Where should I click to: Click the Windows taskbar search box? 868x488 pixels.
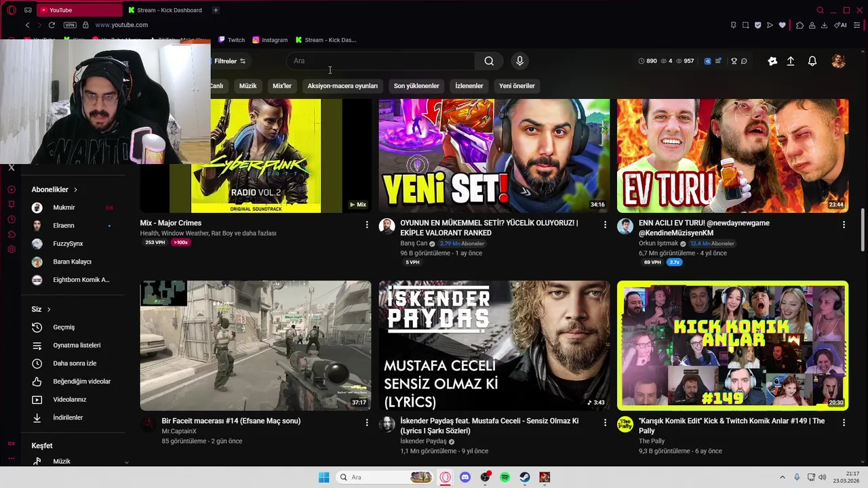(x=383, y=477)
